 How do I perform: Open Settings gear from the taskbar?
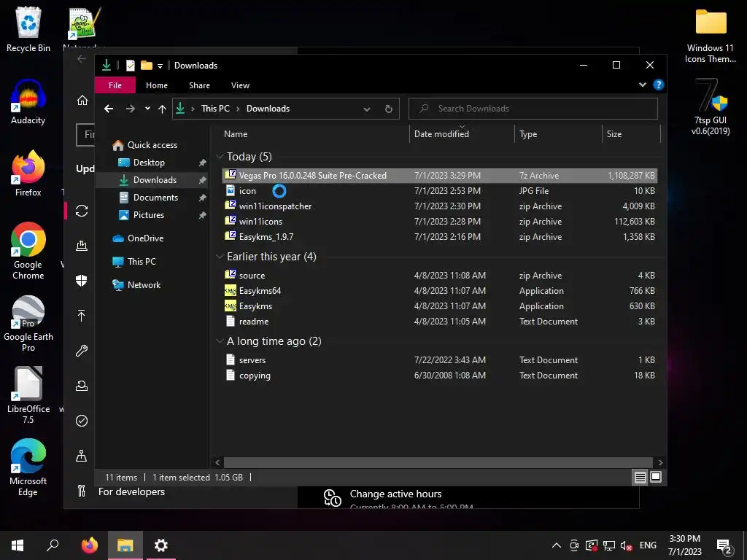[161, 545]
